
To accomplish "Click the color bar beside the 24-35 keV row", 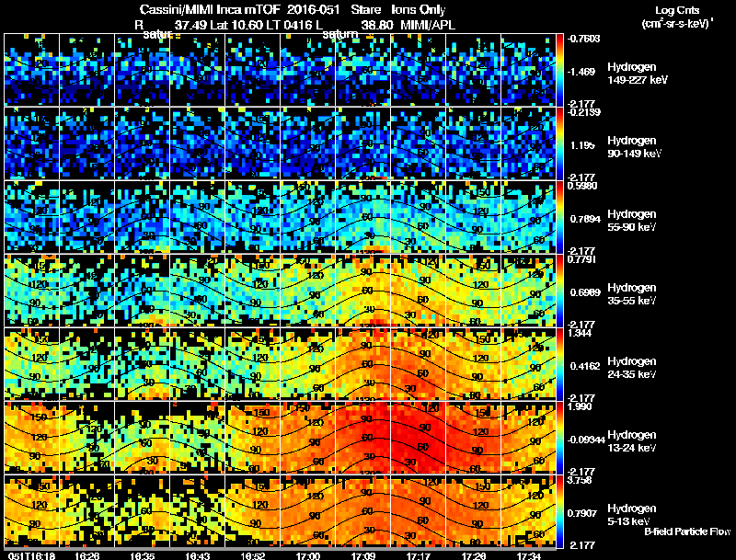I will 559,364.
